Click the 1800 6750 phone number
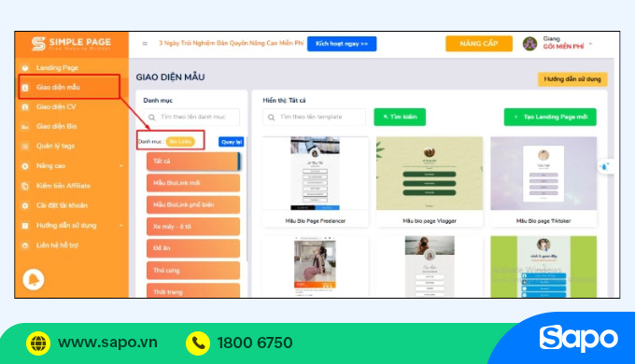 tap(255, 343)
